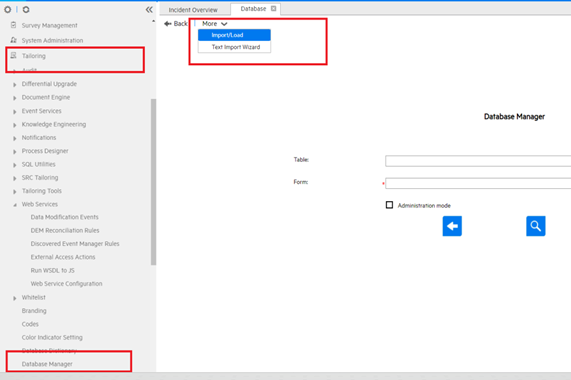This screenshot has width=571, height=380.
Task: Choose Import/Load from the More menu
Action: [x=234, y=35]
